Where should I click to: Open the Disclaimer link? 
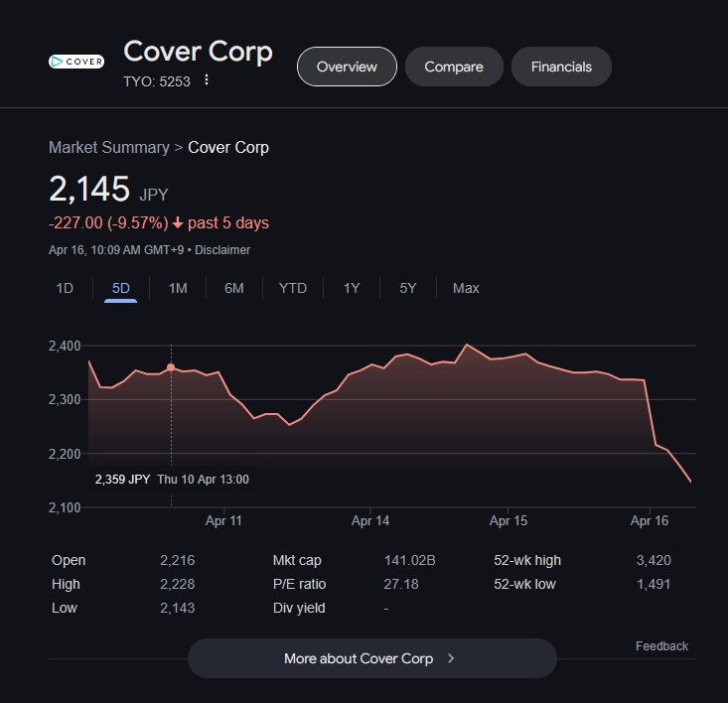(x=222, y=250)
